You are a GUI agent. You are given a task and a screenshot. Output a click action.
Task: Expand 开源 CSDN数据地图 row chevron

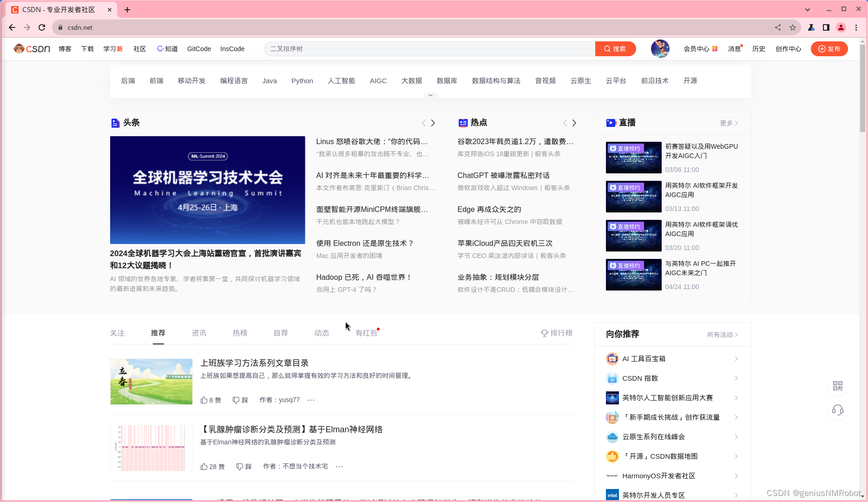point(736,456)
